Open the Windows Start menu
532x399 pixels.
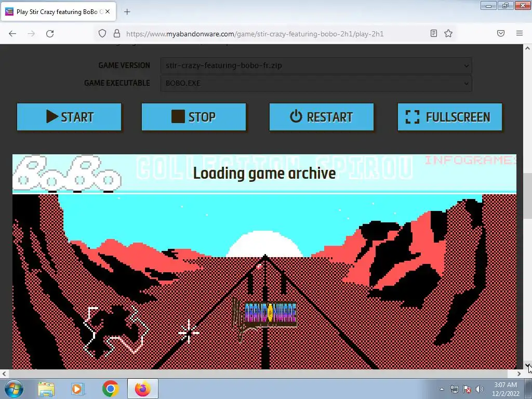point(14,389)
